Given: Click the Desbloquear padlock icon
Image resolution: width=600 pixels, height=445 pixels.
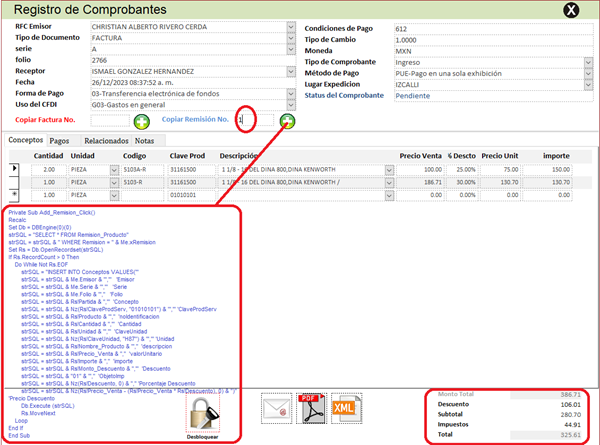Looking at the screenshot, I should click(x=202, y=412).
